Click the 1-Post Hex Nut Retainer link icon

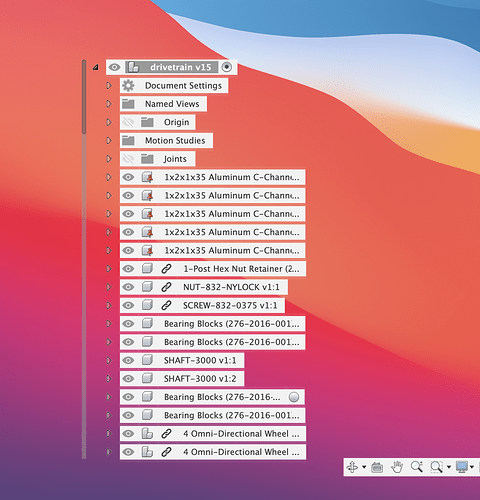[x=166, y=269]
